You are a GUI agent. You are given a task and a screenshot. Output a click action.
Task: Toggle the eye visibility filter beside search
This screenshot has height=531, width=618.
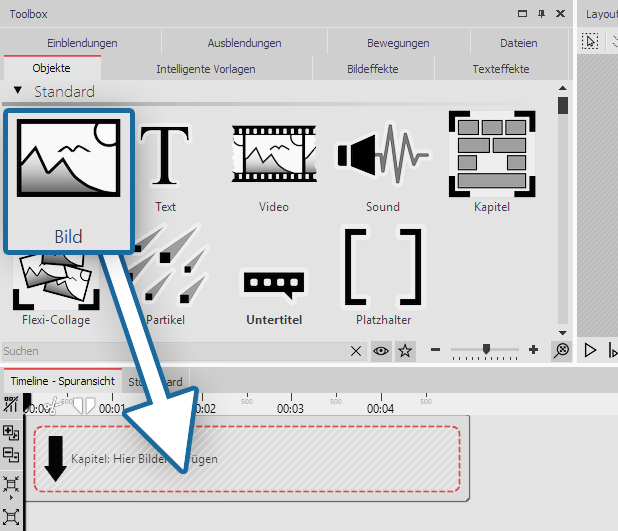pyautogui.click(x=382, y=351)
